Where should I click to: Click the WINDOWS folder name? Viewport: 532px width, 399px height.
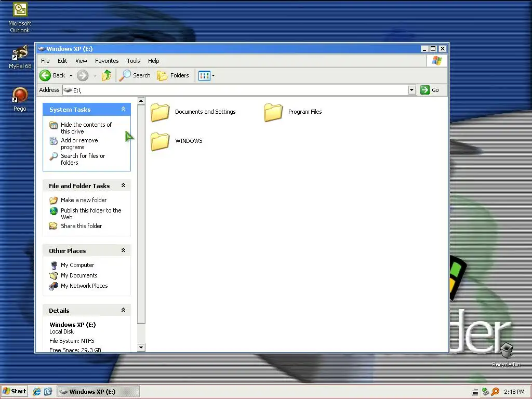[189, 141]
